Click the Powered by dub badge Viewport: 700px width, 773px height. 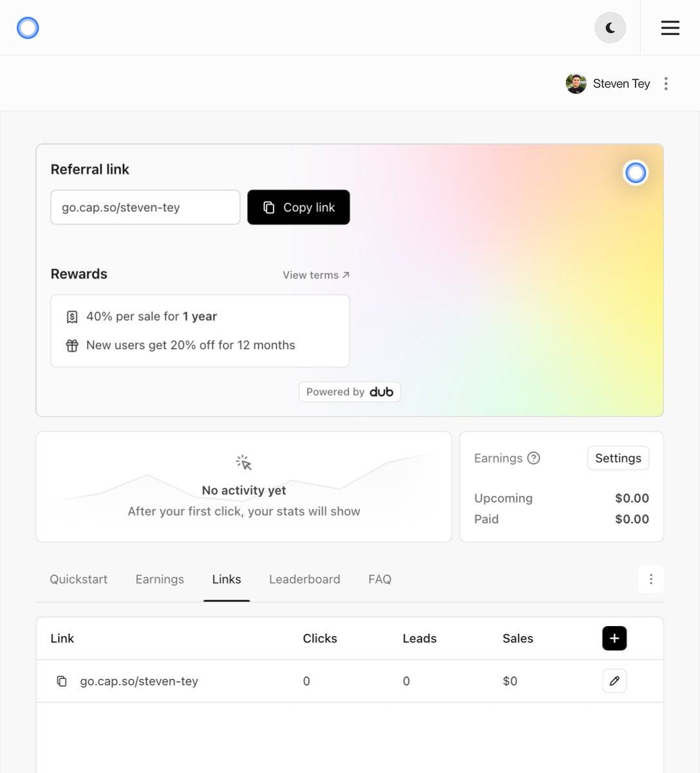coord(350,392)
